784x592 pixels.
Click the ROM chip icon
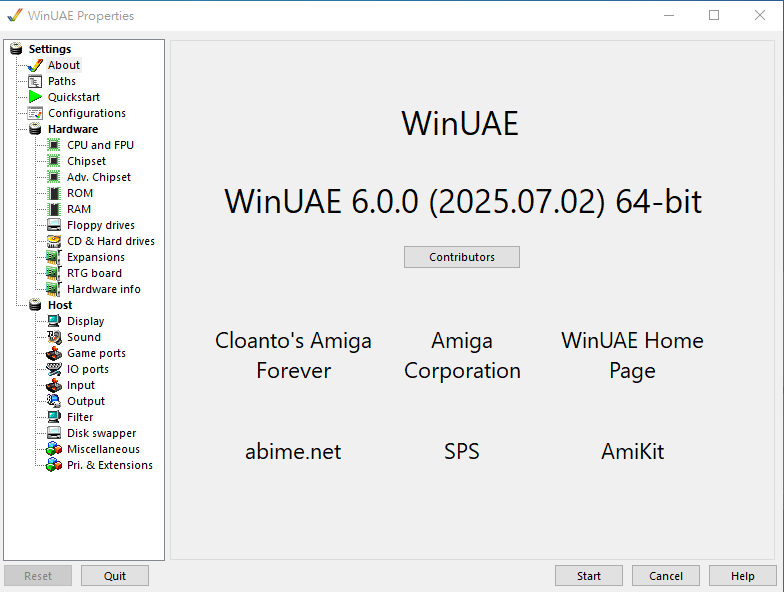(x=54, y=193)
